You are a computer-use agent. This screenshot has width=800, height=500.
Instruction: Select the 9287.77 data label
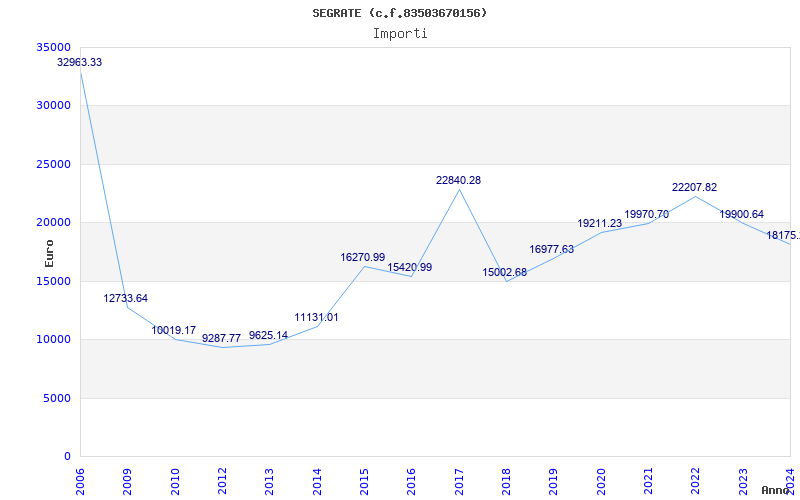pos(221,338)
